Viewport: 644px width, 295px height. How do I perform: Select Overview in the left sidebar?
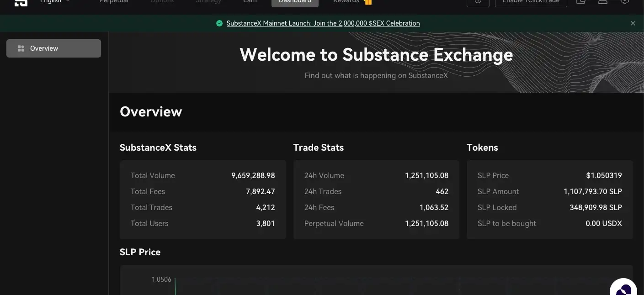point(53,48)
